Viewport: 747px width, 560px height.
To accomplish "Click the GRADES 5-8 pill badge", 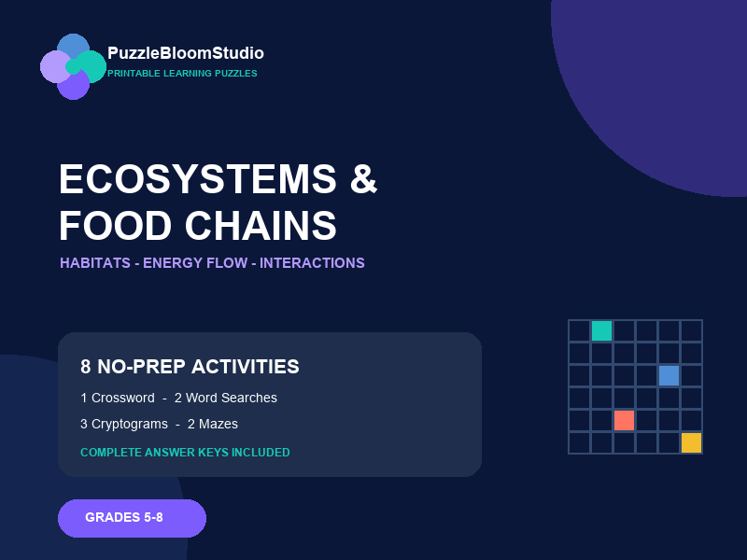I will [x=132, y=518].
